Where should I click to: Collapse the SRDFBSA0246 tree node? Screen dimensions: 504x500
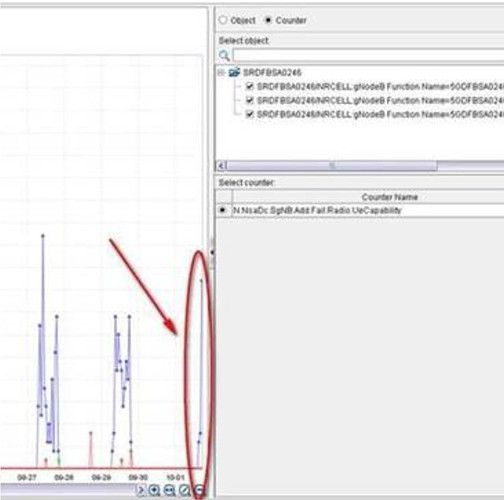(x=221, y=72)
